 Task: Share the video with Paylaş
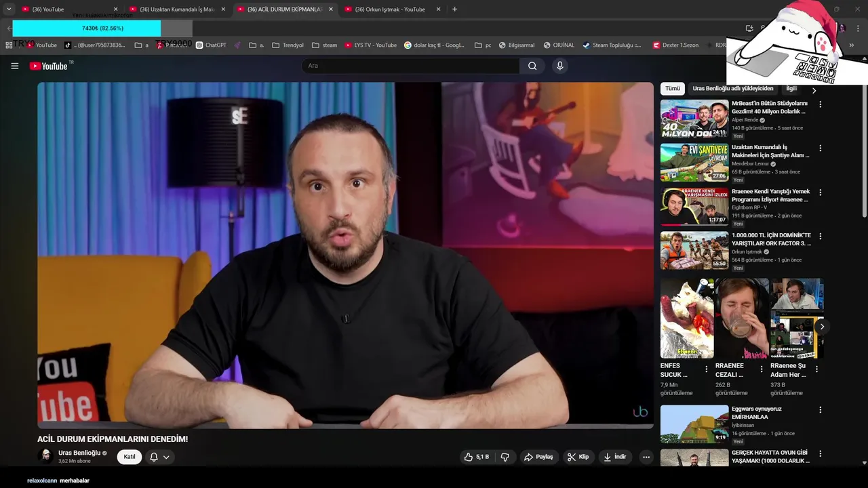tap(539, 457)
